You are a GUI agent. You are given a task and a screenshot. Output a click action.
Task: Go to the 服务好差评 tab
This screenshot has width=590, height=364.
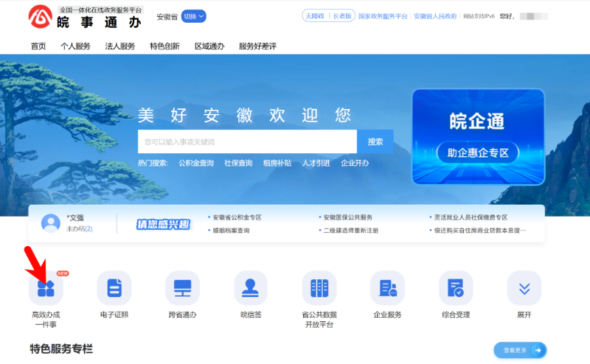[x=257, y=46]
